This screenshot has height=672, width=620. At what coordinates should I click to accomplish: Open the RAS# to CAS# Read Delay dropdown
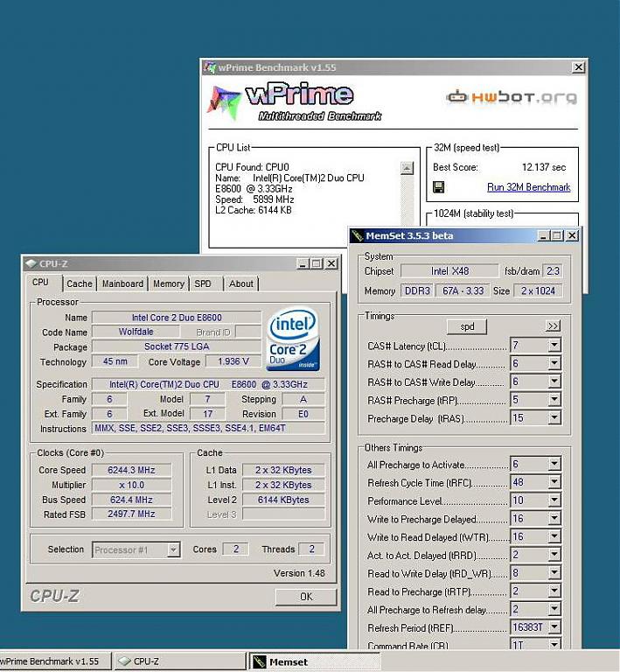coord(554,363)
